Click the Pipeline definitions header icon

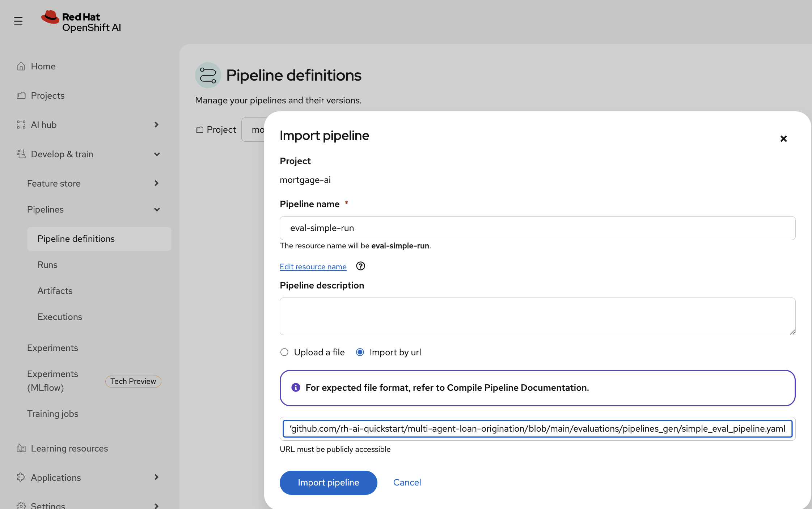pos(208,75)
